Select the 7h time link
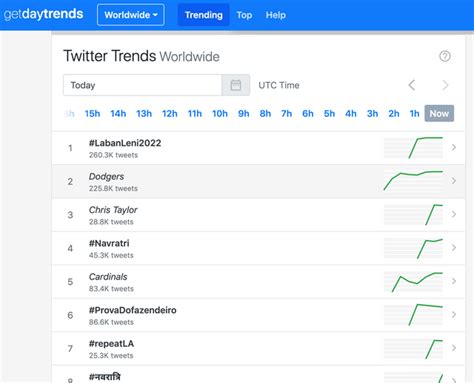Viewport: 474px width, 383px height. tap(287, 114)
